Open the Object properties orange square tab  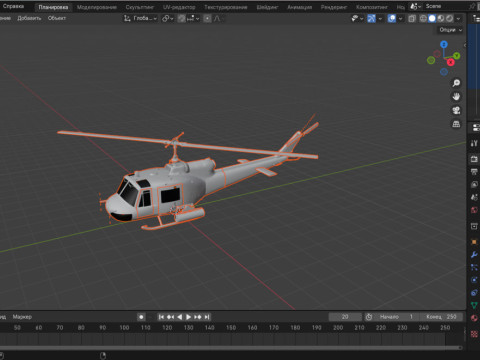[x=474, y=242]
